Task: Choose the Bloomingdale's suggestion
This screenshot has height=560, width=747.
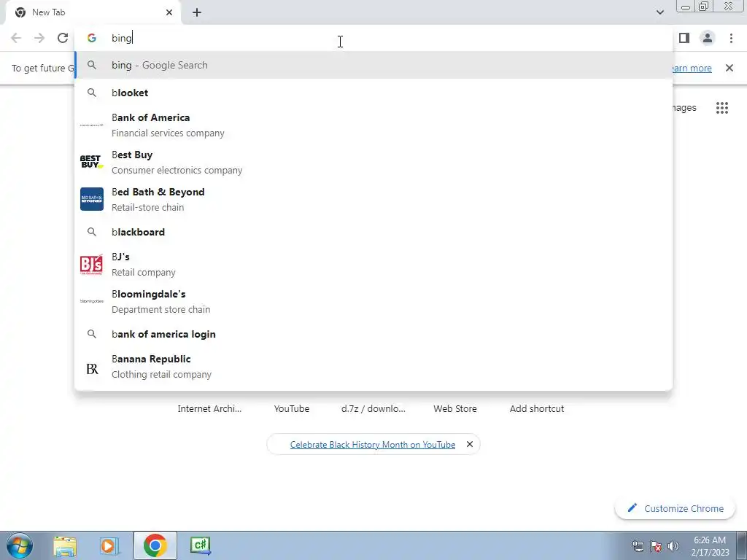Action: coord(373,301)
